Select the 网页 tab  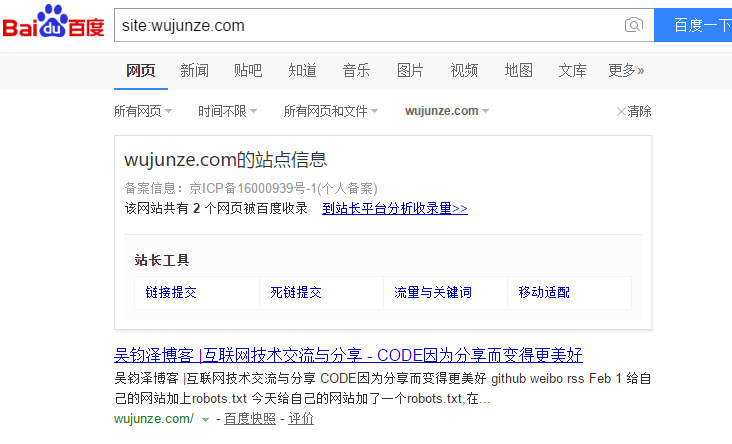point(141,70)
